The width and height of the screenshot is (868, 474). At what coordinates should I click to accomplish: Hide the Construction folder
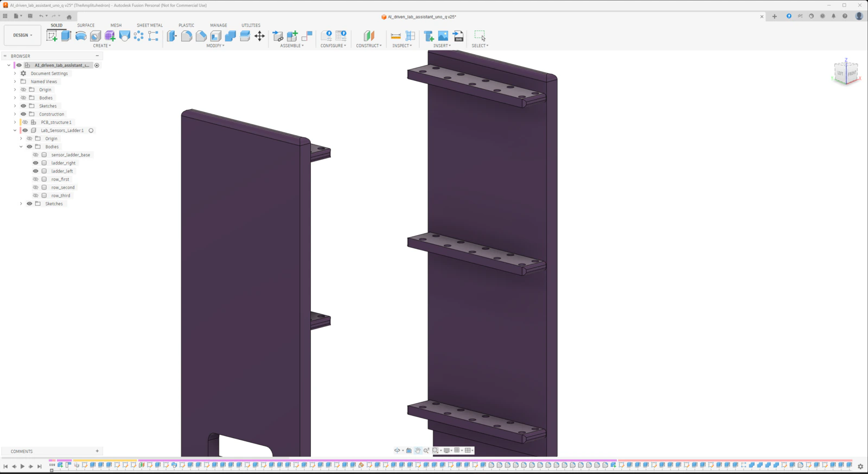(23, 114)
